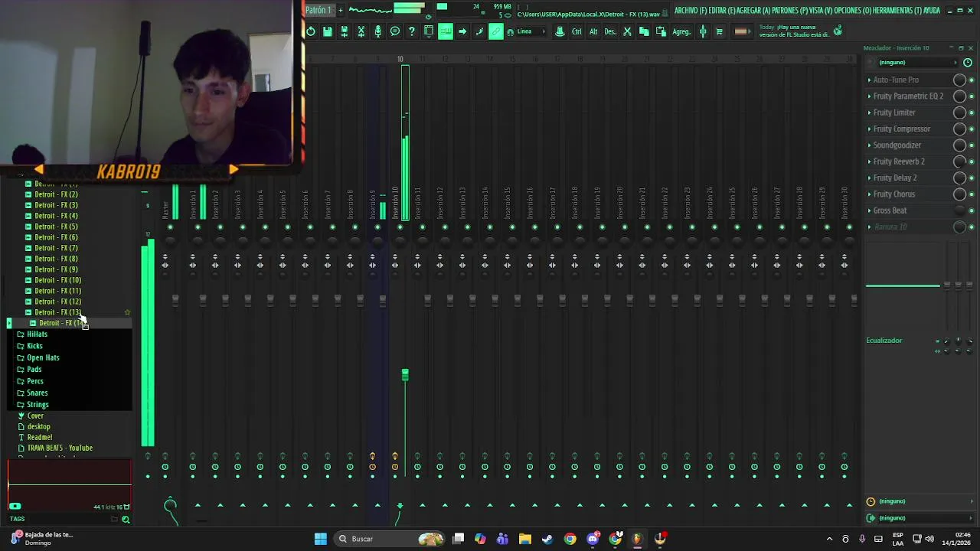Open Google Chrome from the taskbar
The width and height of the screenshot is (980, 551).
coord(570,539)
